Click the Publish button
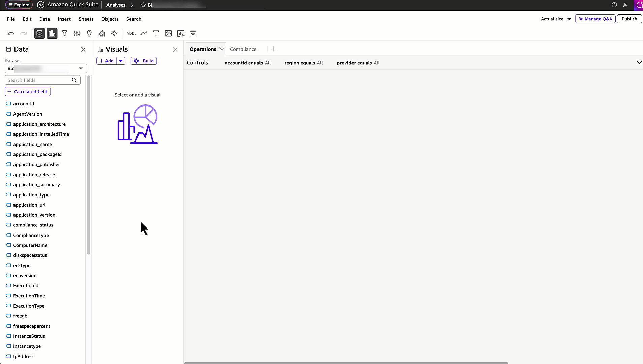The image size is (643, 364). 629,19
